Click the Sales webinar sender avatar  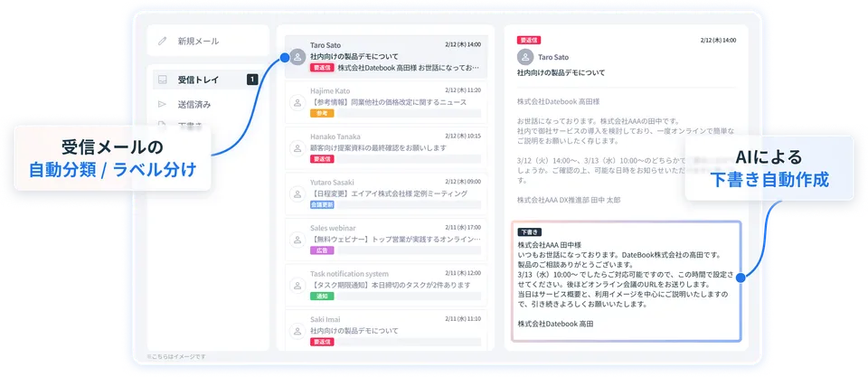297,240
